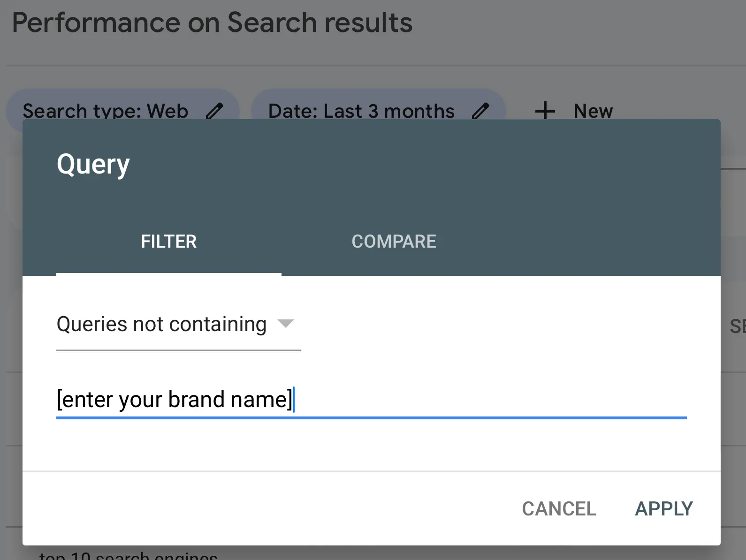
Task: Open the Queries not containing selector
Action: (x=161, y=325)
